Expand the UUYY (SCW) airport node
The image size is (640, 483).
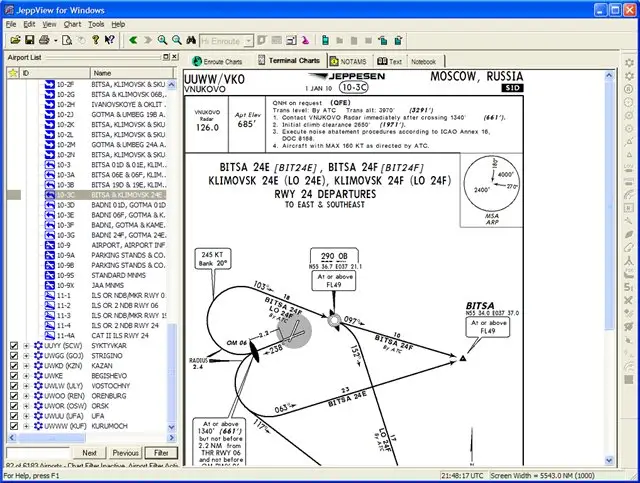(27, 346)
